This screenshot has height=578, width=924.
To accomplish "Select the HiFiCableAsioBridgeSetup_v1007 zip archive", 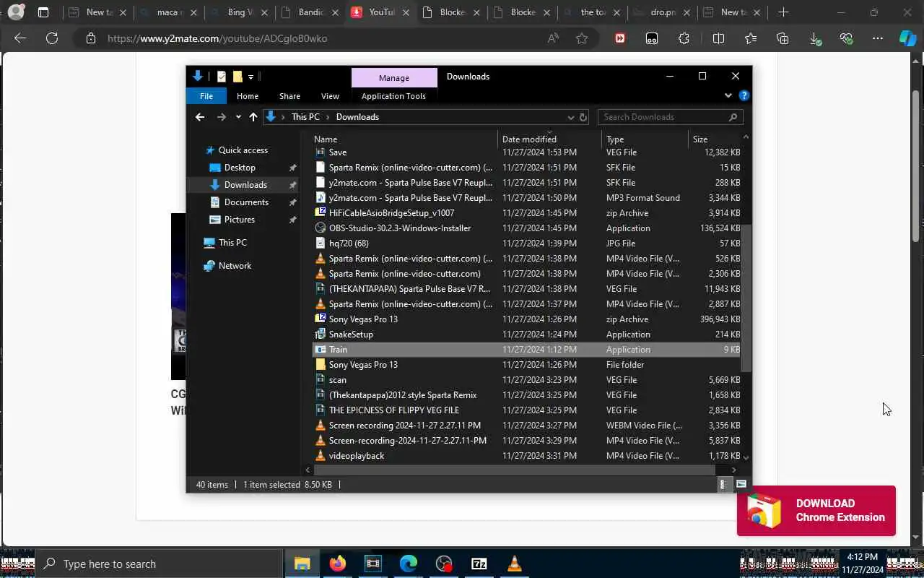I will (391, 213).
